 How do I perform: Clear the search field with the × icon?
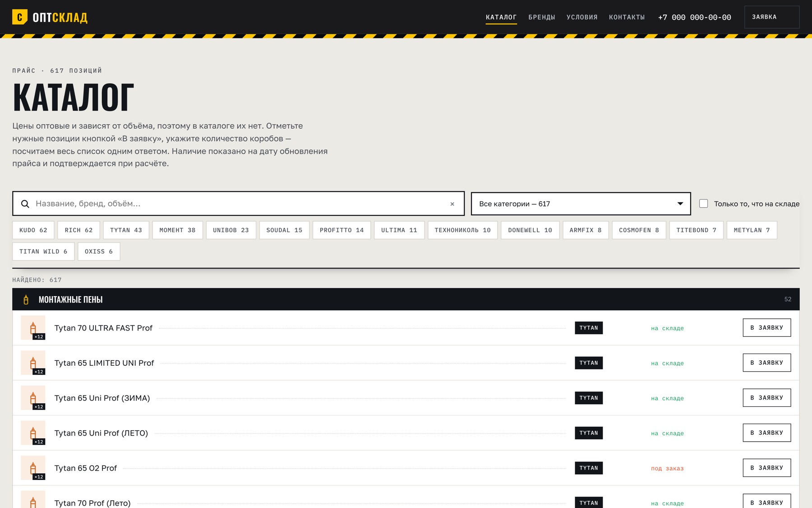point(452,204)
